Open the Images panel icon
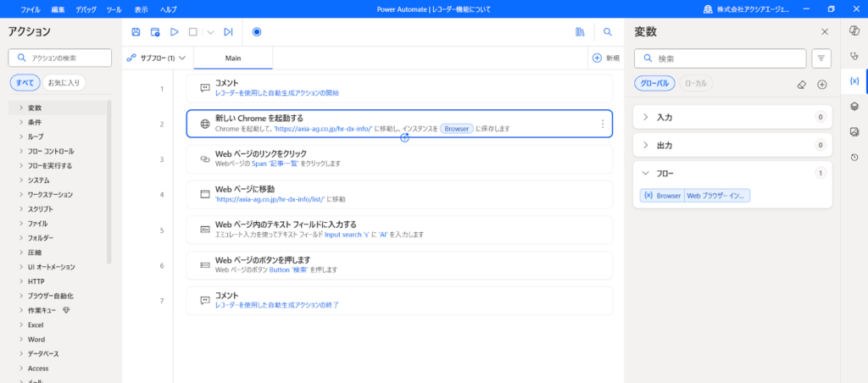Viewport: 868px width, 383px height. coord(854,131)
